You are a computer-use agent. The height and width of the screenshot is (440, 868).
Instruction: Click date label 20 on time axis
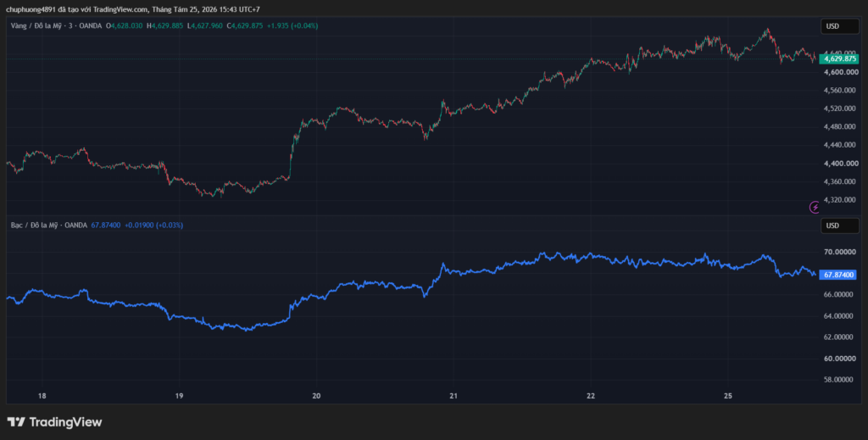316,396
